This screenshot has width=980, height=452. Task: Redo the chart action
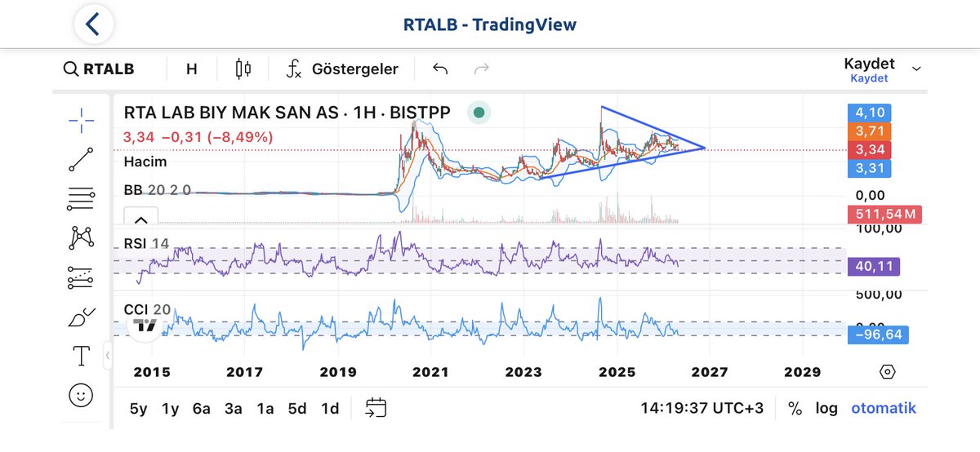coord(482,69)
